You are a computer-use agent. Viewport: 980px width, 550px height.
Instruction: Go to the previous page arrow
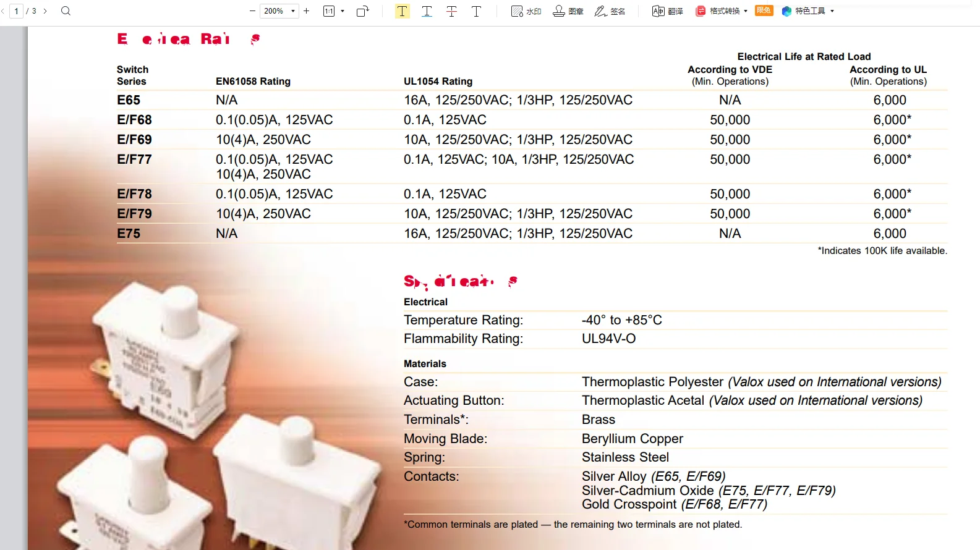(x=3, y=11)
